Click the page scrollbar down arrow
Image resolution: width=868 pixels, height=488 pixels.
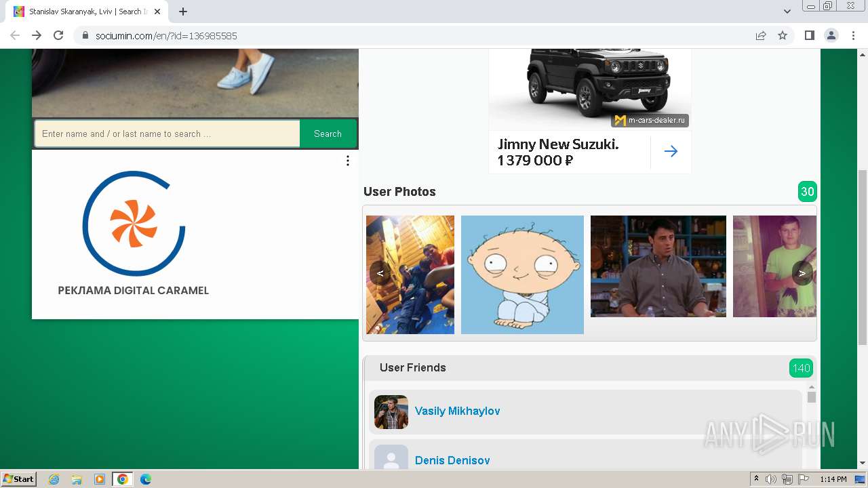point(863,464)
